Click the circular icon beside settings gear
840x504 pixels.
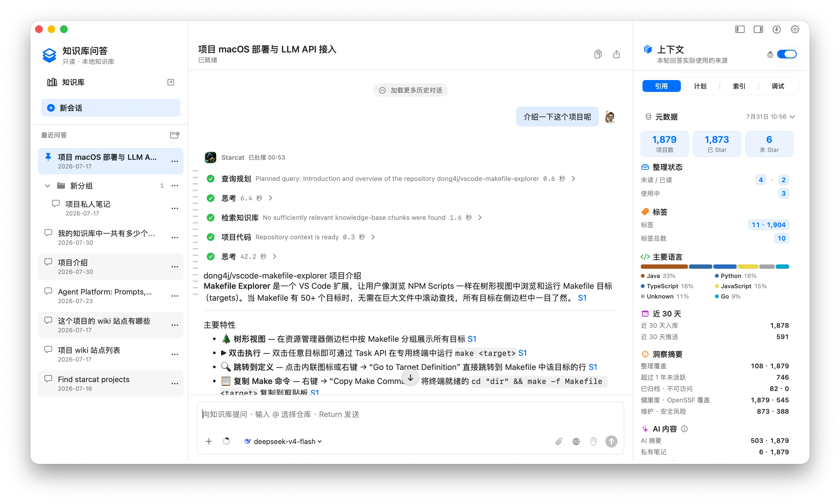pyautogui.click(x=776, y=29)
